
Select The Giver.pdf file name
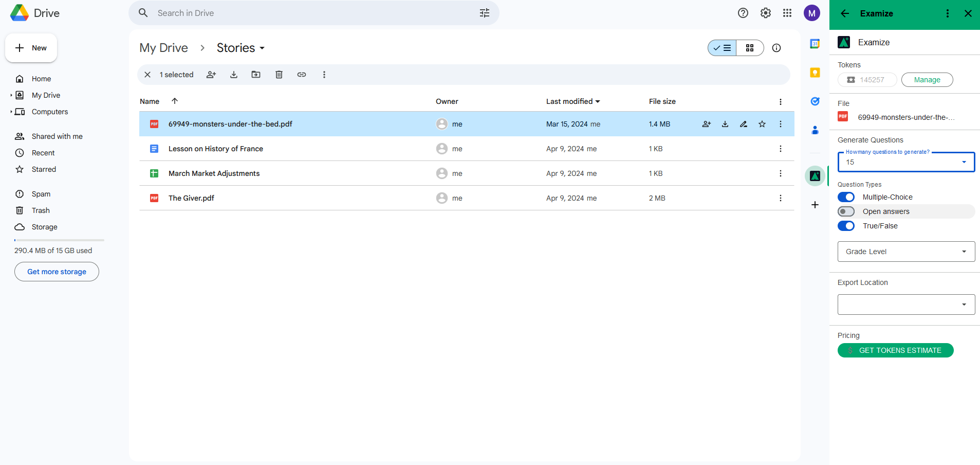(x=191, y=198)
